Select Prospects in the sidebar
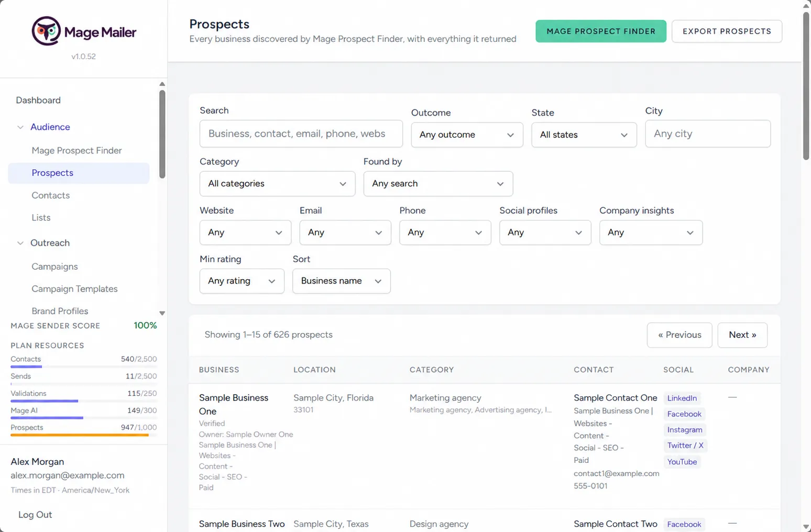 click(x=79, y=173)
